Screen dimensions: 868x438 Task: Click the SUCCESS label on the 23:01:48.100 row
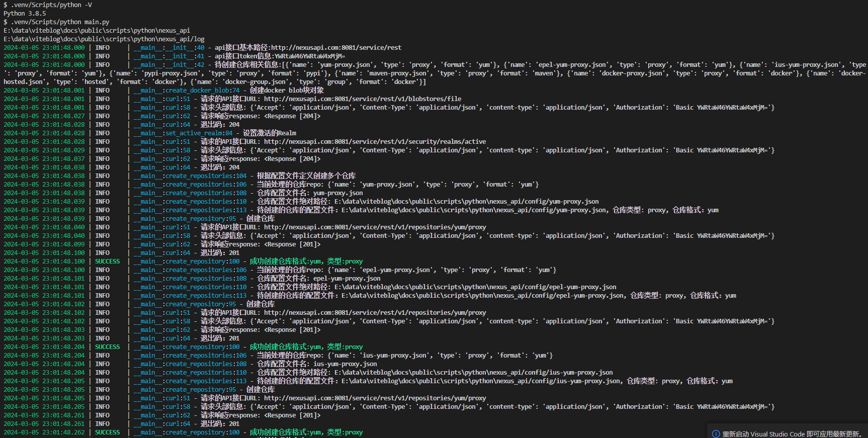108,261
